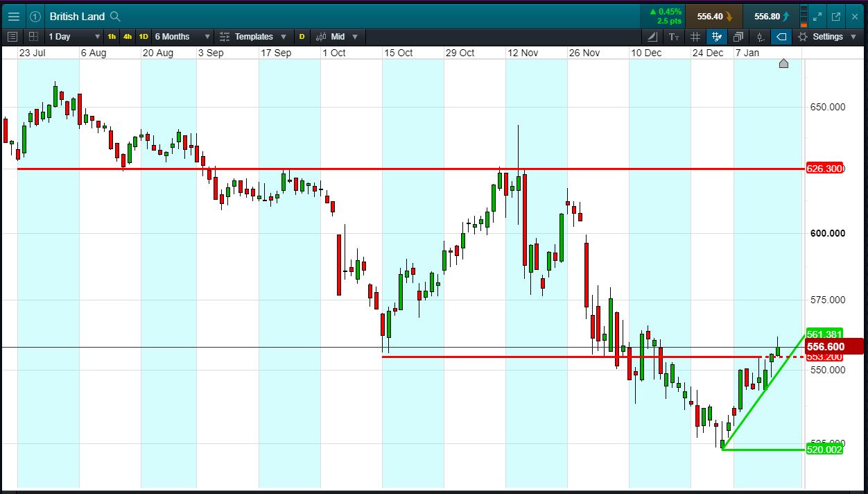
Task: Click the 23 Jul date label
Action: [32, 53]
